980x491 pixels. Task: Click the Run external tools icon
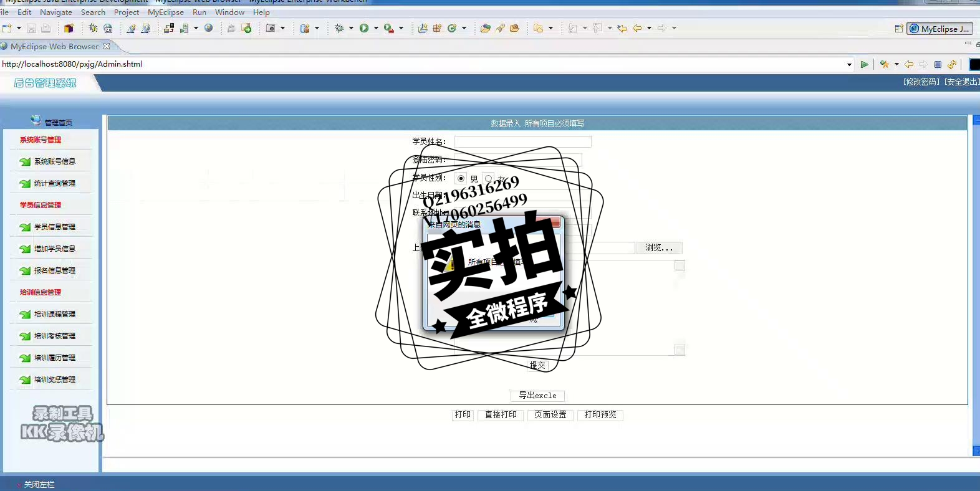point(389,28)
